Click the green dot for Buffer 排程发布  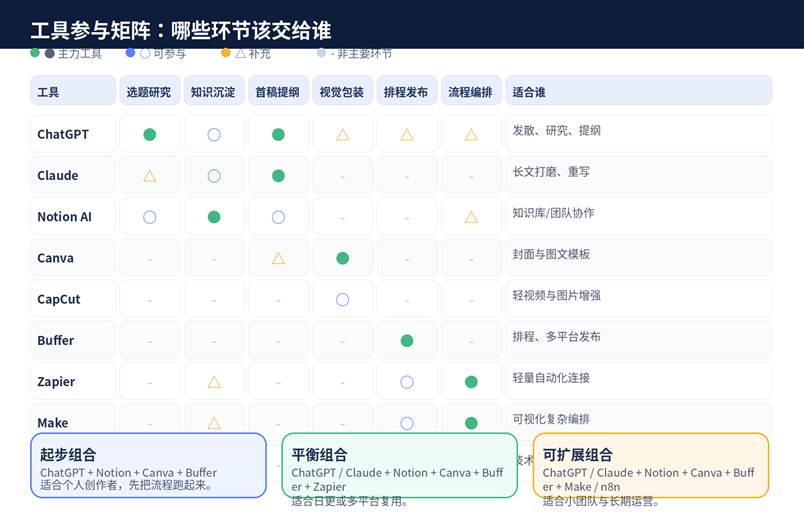tap(407, 341)
